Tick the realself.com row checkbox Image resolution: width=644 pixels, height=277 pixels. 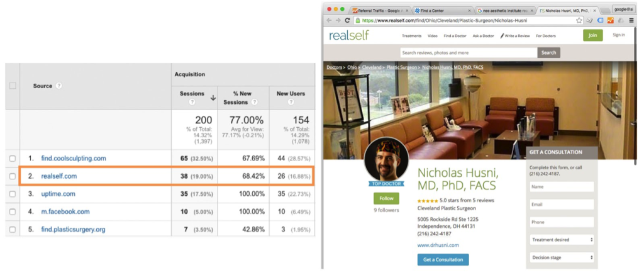click(x=13, y=177)
